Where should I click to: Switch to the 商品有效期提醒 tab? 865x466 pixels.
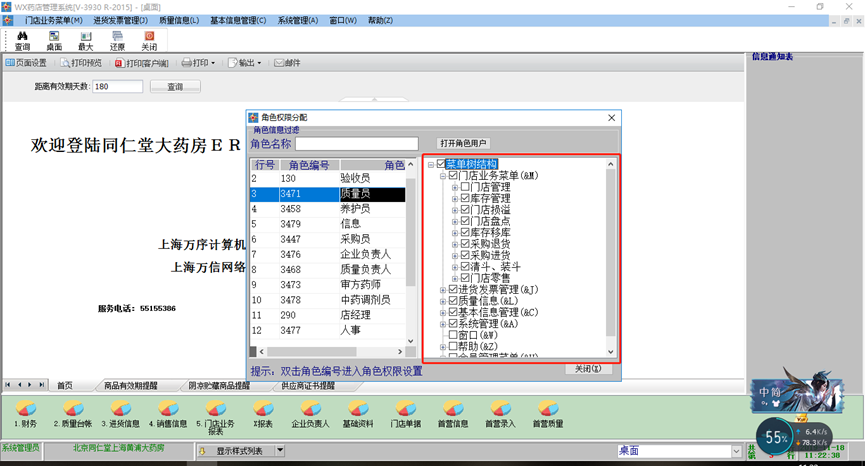click(131, 385)
